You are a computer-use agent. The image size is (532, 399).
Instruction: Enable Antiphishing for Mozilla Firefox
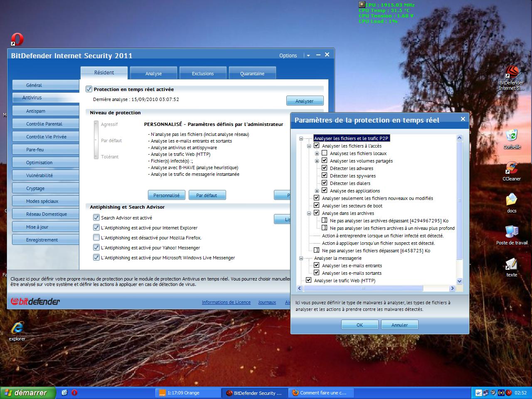point(96,237)
